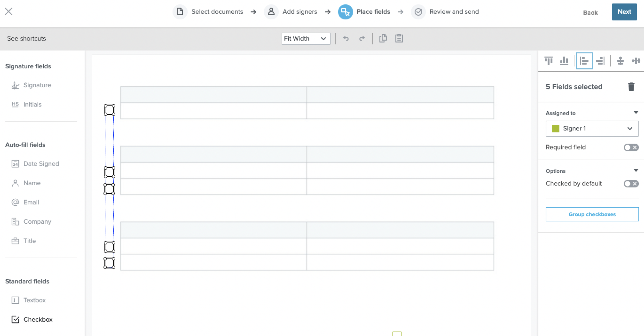The height and width of the screenshot is (336, 644).
Task: Distribute selected fields vertically
Action: [621, 61]
